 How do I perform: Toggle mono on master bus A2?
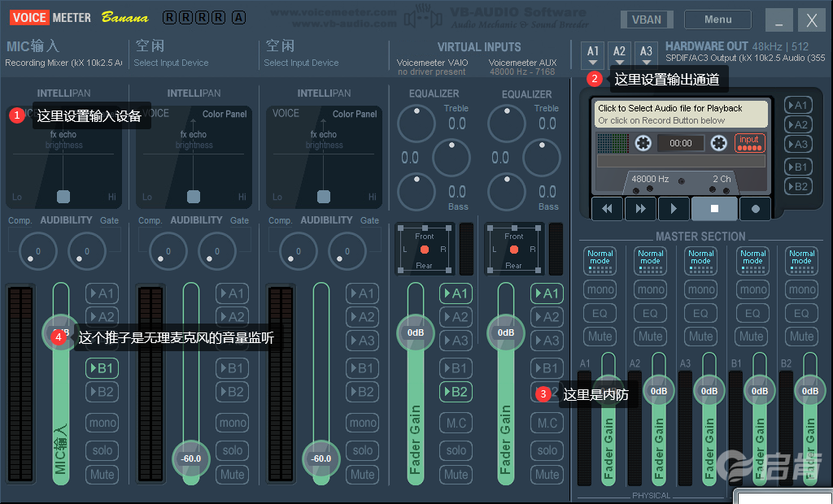650,289
